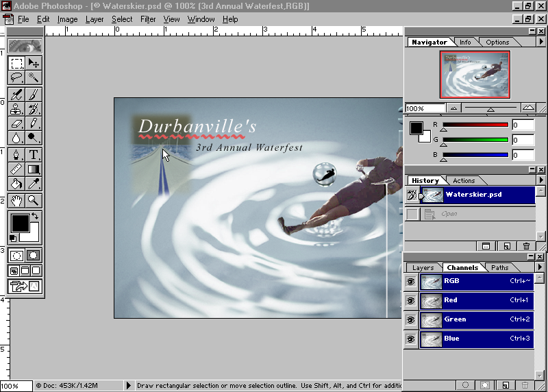Select the Dodge tool
This screenshot has width=548, height=392.
pos(34,138)
